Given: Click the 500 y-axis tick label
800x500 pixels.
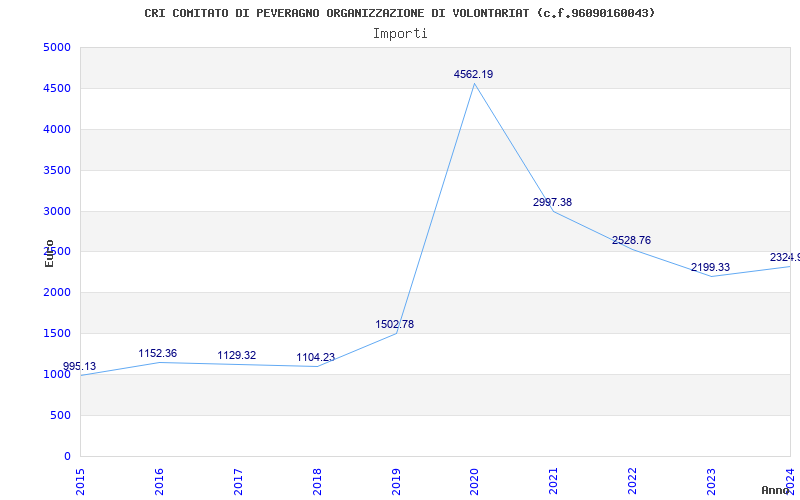Looking at the screenshot, I should (60, 415).
